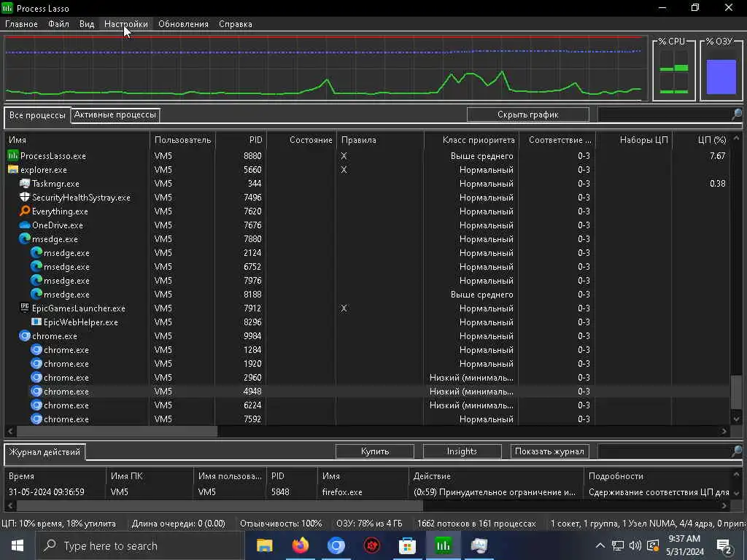Open the Вид menu

coord(87,24)
